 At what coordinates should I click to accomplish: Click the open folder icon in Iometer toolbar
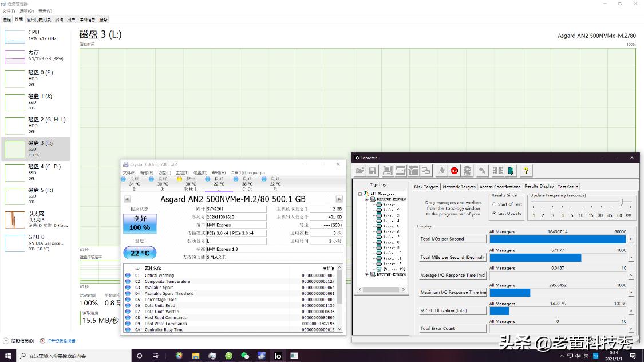pos(359,170)
